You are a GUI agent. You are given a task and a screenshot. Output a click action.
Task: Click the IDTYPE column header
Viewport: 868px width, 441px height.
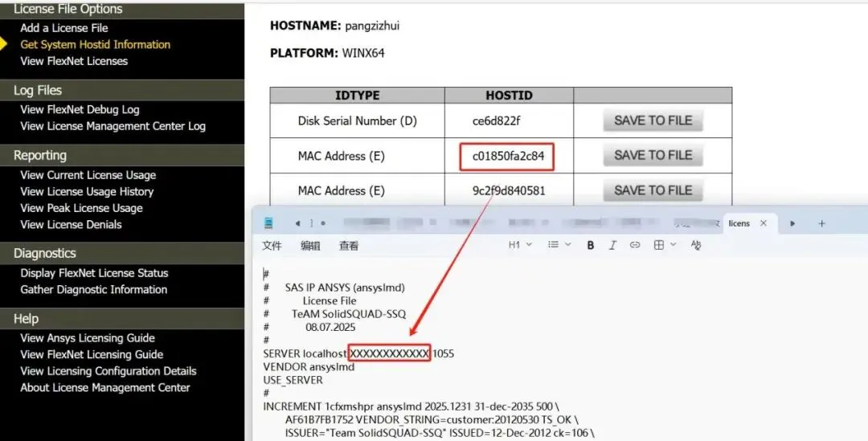(357, 95)
